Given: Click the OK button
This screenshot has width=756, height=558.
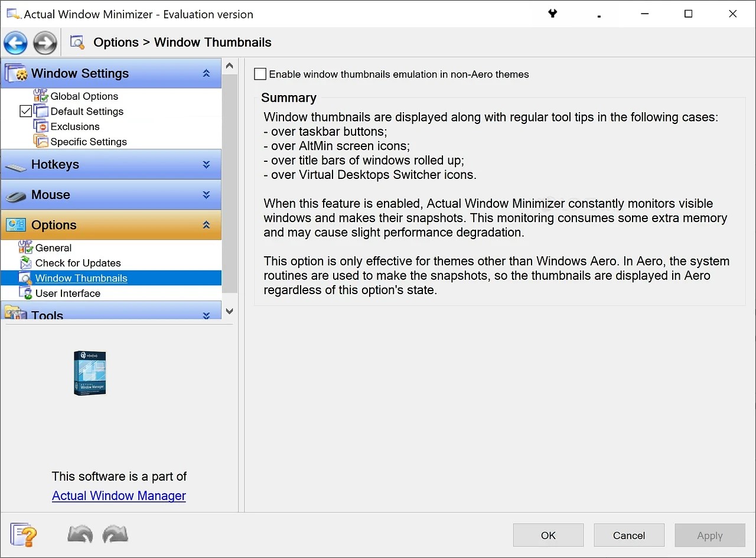Looking at the screenshot, I should tap(548, 535).
